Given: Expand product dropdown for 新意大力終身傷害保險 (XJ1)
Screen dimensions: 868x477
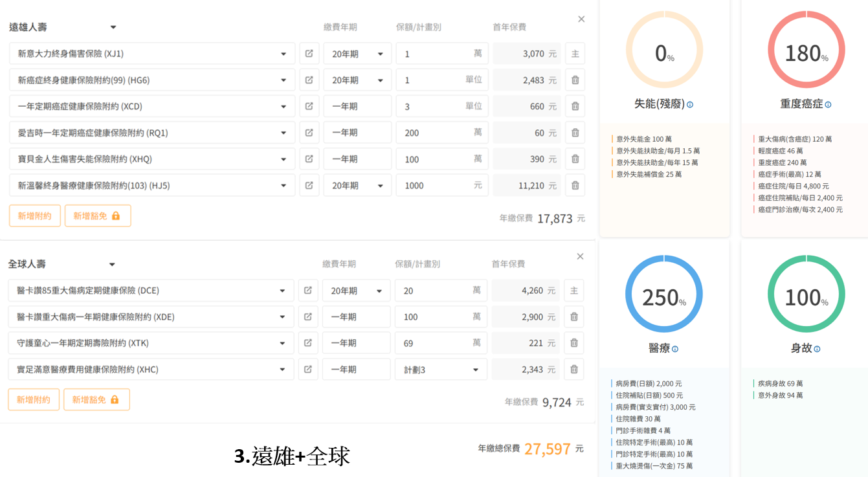Looking at the screenshot, I should pyautogui.click(x=284, y=54).
